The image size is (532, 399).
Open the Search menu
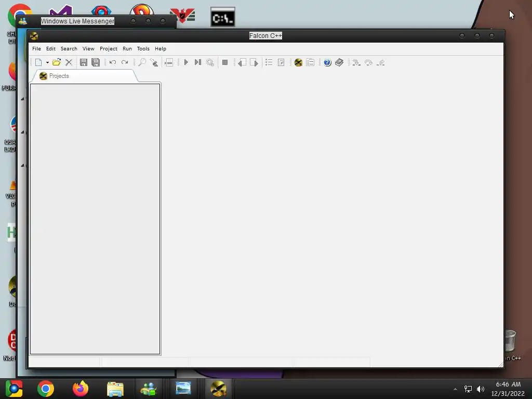[x=69, y=48]
